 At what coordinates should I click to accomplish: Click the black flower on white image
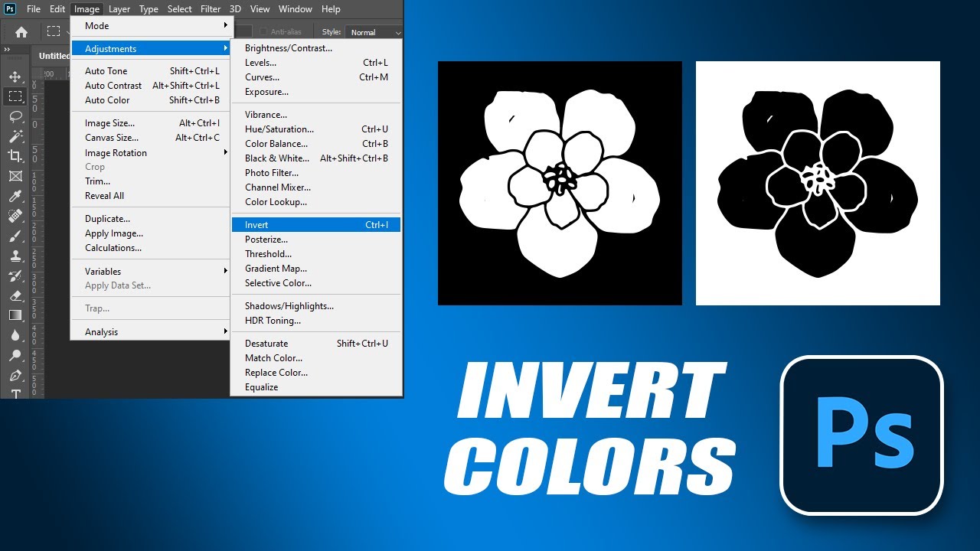click(818, 183)
